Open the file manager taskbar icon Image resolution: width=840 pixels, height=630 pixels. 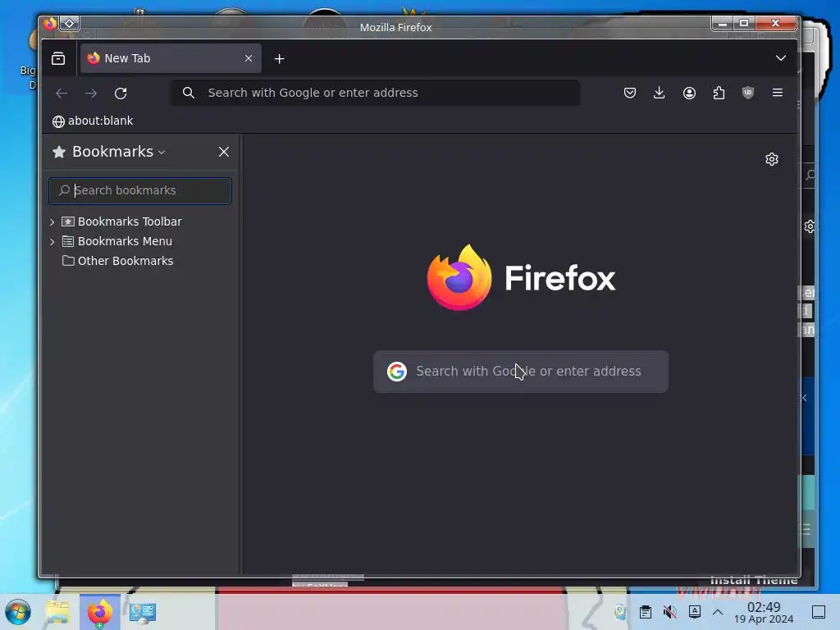(58, 612)
